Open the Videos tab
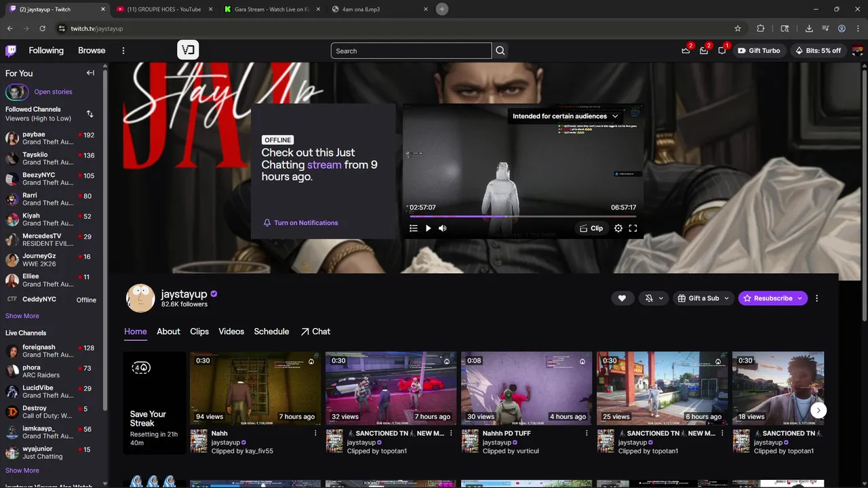 pyautogui.click(x=231, y=331)
